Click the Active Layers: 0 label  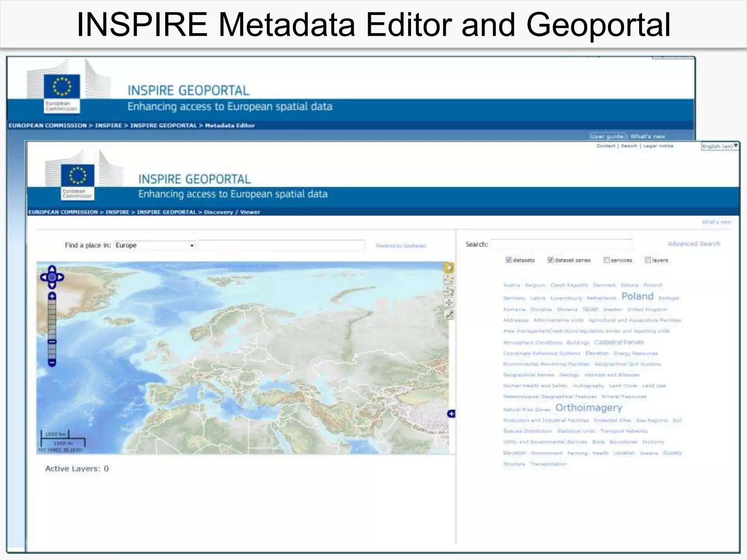tap(77, 468)
